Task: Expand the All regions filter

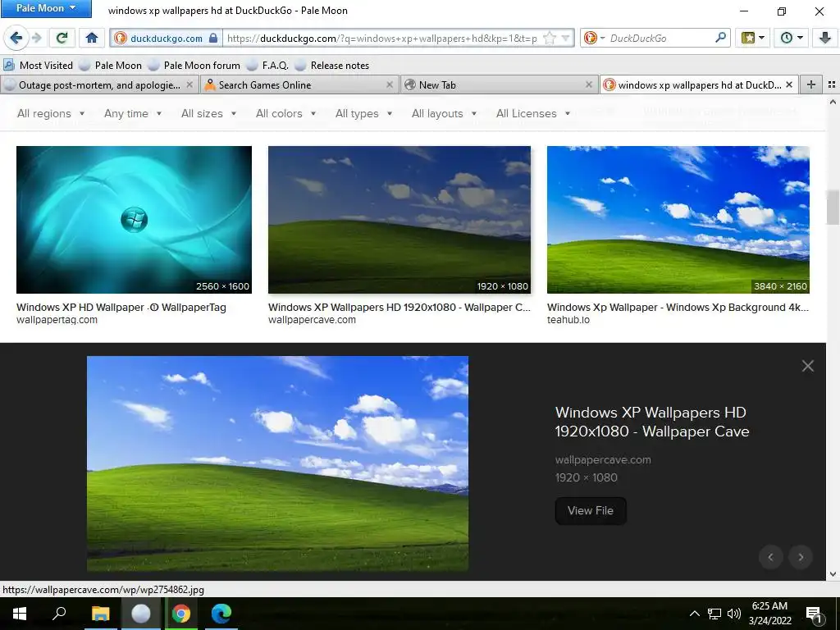Action: pyautogui.click(x=51, y=113)
